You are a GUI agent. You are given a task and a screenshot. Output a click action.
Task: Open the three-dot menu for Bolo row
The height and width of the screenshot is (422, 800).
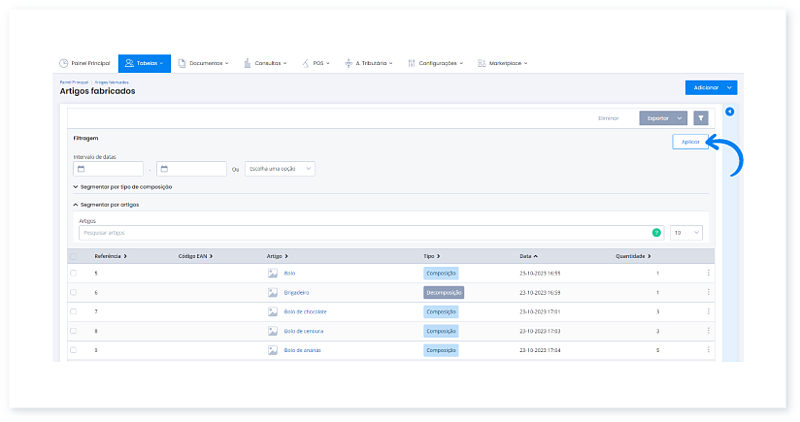tap(708, 273)
